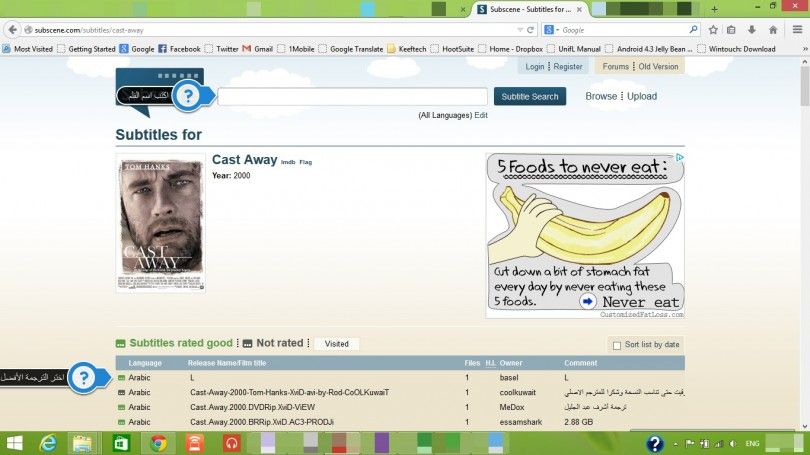This screenshot has width=810, height=455.
Task: Reload the page using refresh icon
Action: tap(531, 30)
